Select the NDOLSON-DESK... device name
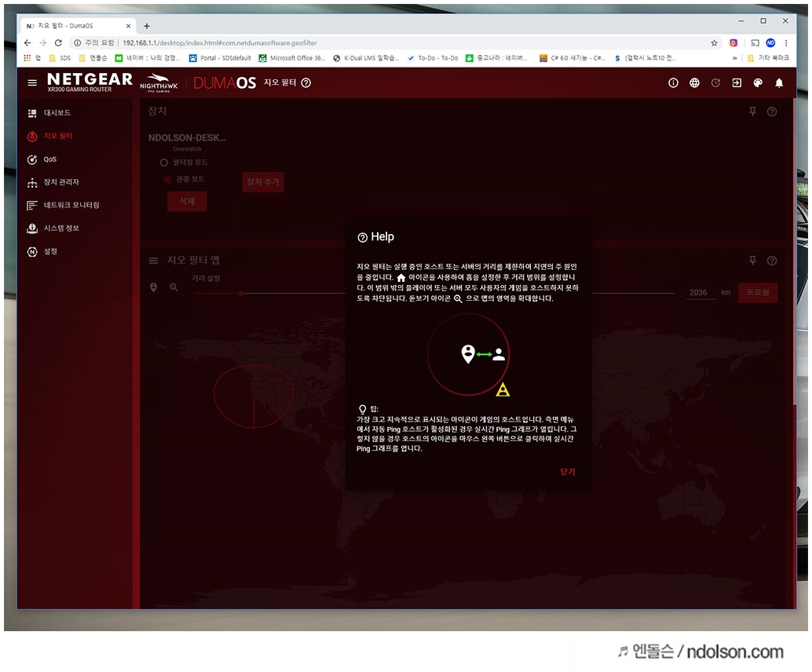The width and height of the screenshot is (812, 672). tap(187, 137)
